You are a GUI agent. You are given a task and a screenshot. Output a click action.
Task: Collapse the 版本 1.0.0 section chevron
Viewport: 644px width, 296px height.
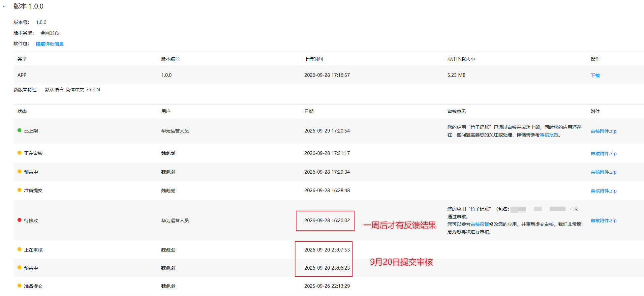[4, 7]
